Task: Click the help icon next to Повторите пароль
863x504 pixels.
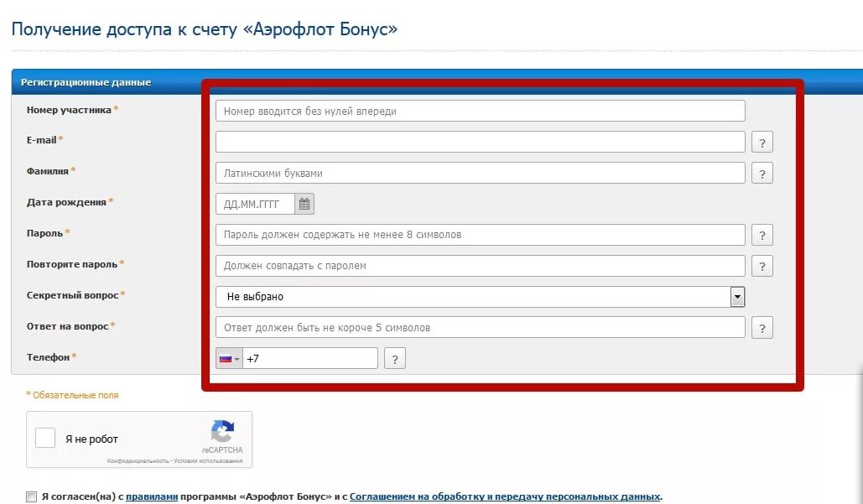Action: [762, 267]
